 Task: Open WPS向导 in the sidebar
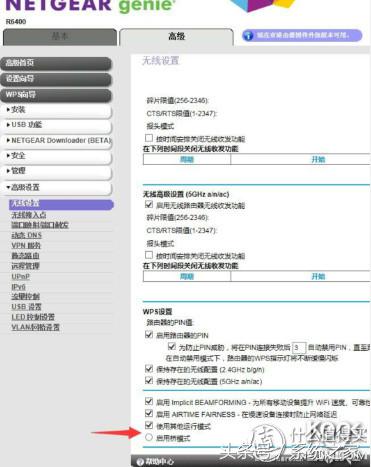click(x=56, y=95)
